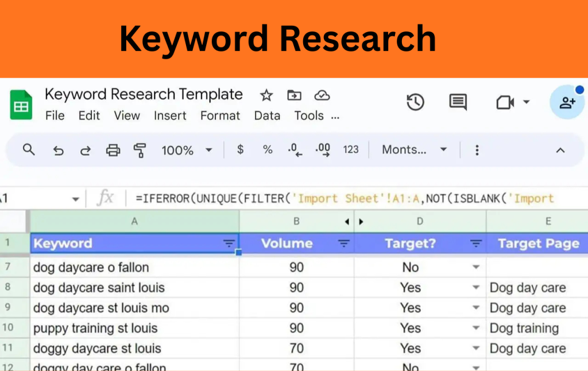Click the format as currency dollar button
This screenshot has height=371, width=588.
240,150
